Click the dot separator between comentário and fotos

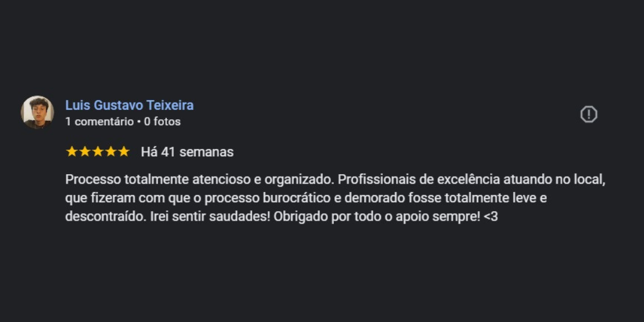139,122
